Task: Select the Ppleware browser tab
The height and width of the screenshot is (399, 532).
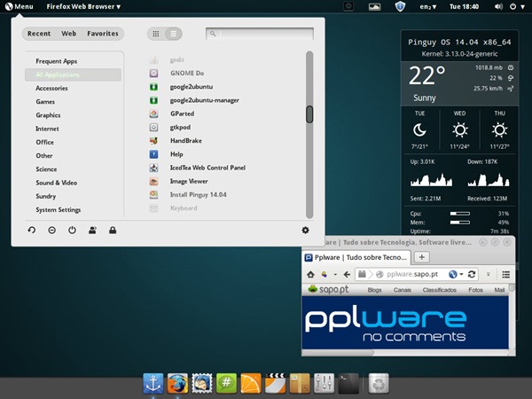Action: click(x=356, y=257)
